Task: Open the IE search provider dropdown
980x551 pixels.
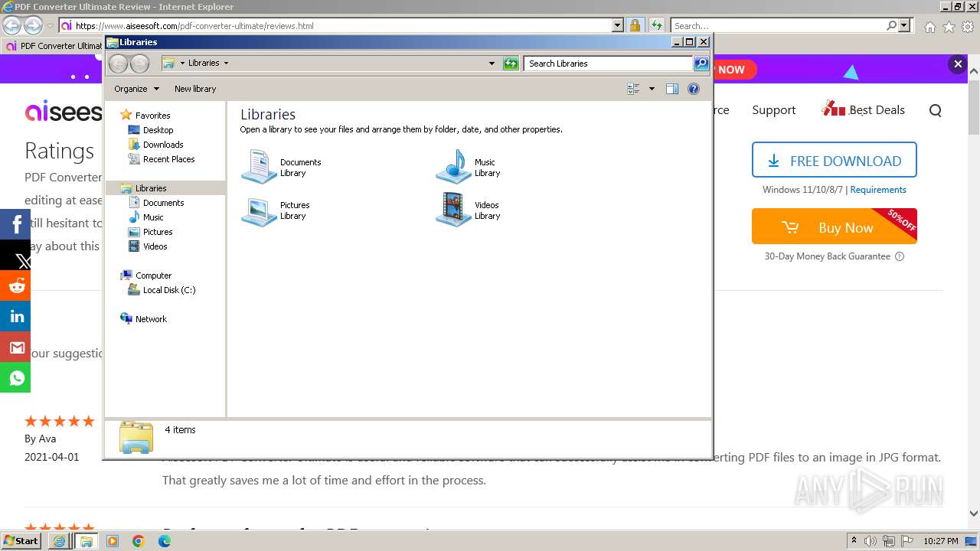Action: pyautogui.click(x=905, y=26)
